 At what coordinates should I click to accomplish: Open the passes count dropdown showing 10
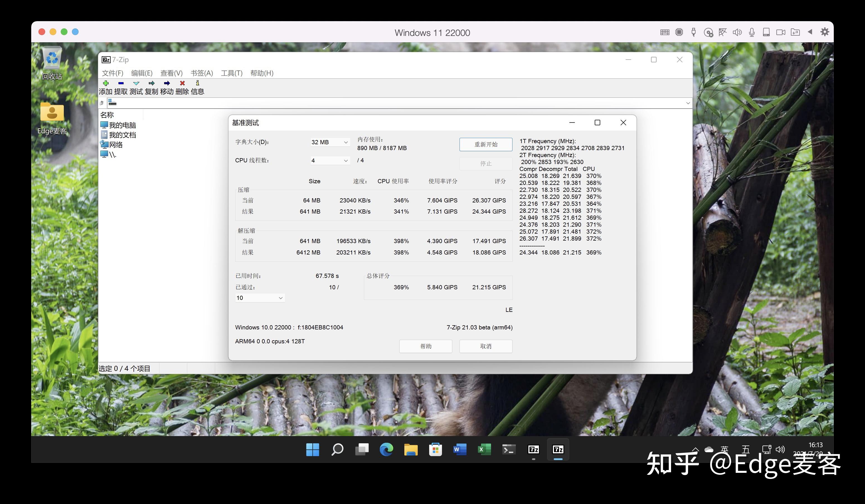[x=260, y=298]
